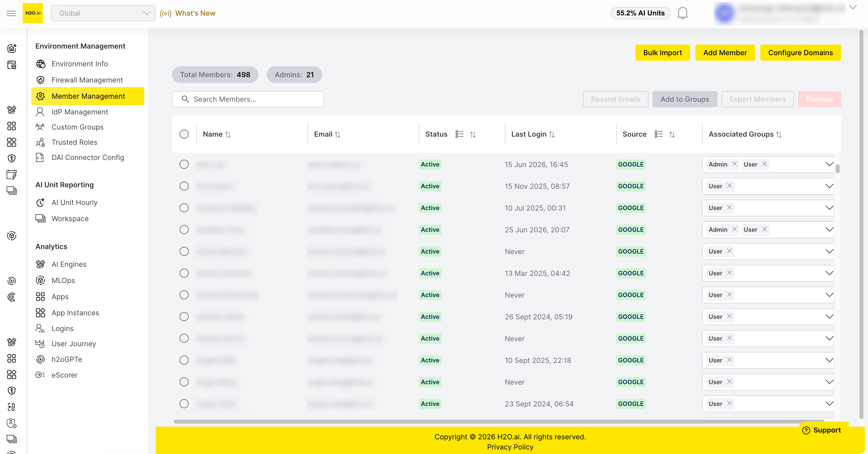Click the Bulk Import button

(x=662, y=53)
